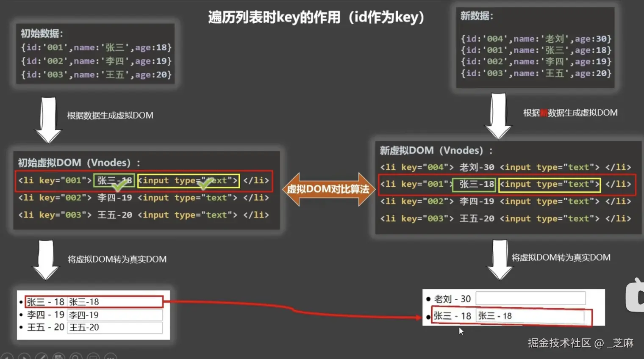This screenshot has height=359, width=644.
Task: Select 老刘 - 30 list item label
Action: tap(452, 299)
